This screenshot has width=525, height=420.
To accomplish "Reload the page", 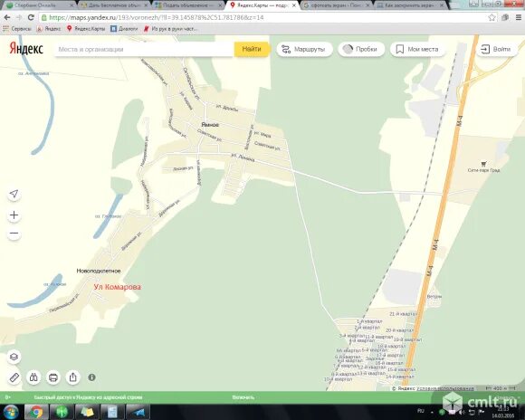I will (31, 17).
